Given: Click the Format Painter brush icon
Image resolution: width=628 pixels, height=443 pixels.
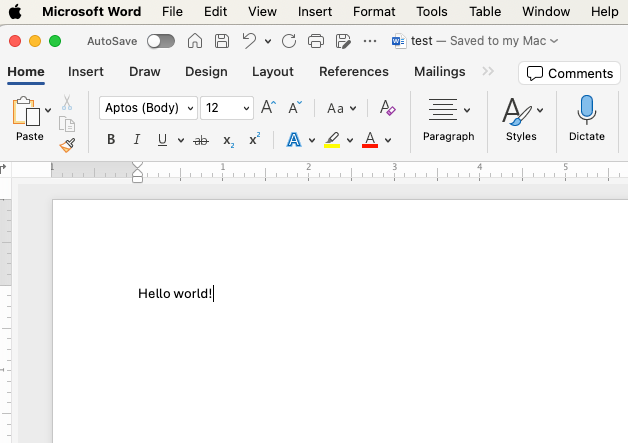Looking at the screenshot, I should coord(67,145).
